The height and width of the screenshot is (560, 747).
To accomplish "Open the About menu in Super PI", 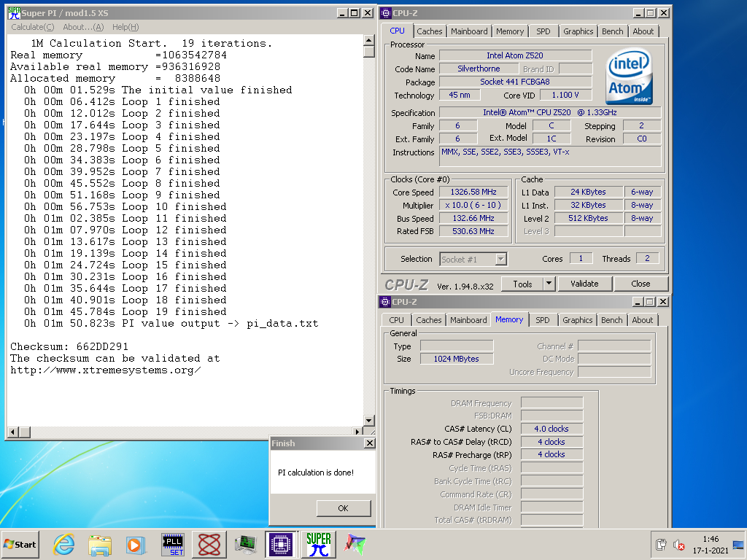I will point(83,27).
